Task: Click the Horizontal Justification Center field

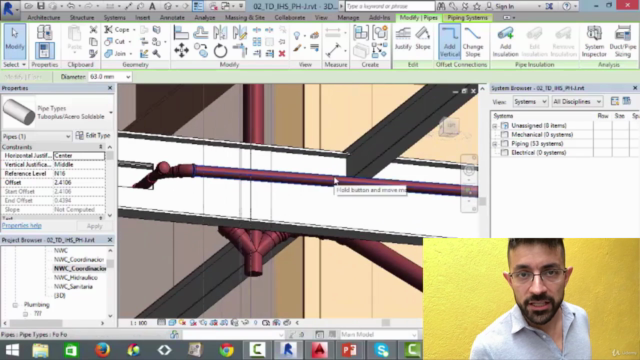Action: 79,156
